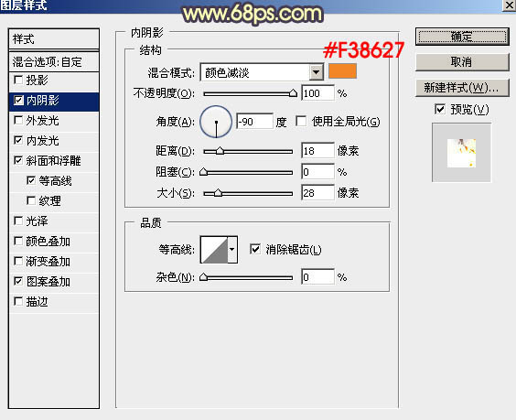The width and height of the screenshot is (516, 420).
Task: Select the 光泽 style label
Action: (x=37, y=221)
